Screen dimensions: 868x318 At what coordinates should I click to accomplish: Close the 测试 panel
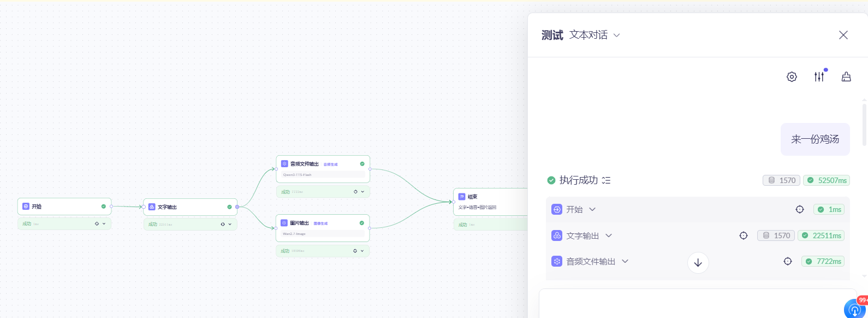pos(843,35)
